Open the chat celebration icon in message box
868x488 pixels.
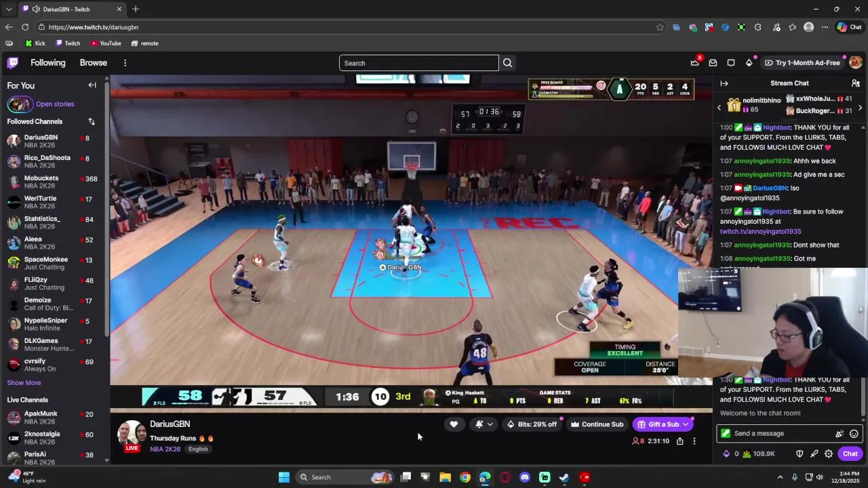pos(840,434)
